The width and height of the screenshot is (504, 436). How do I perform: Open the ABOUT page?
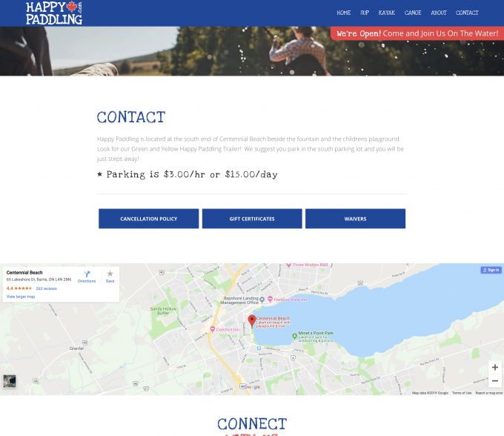click(x=439, y=13)
